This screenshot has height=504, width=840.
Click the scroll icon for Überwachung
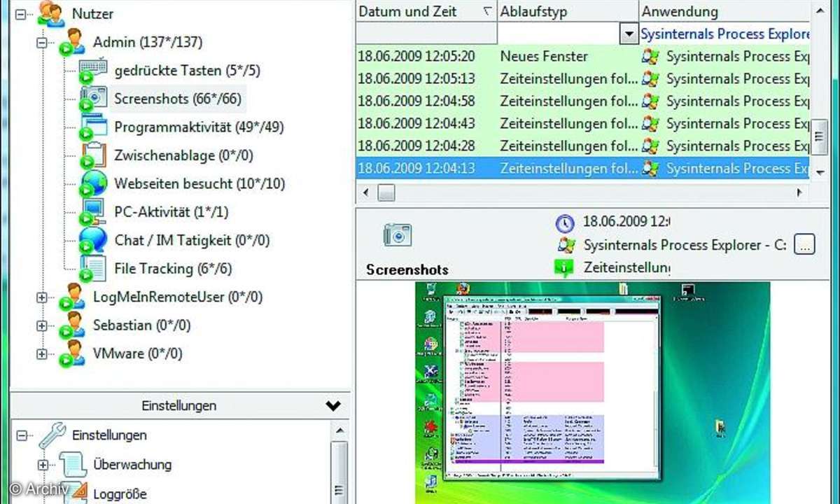point(73,463)
